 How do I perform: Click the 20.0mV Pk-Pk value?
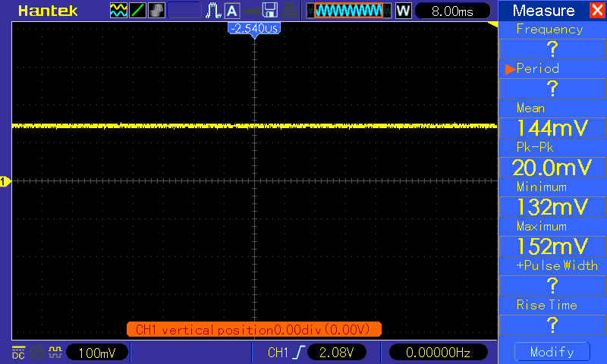click(x=552, y=168)
